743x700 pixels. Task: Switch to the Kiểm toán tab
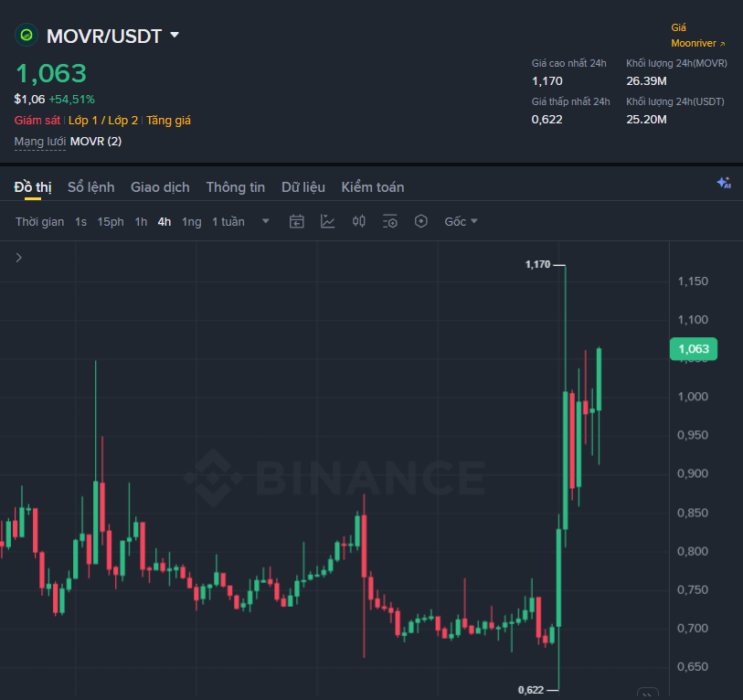373,187
